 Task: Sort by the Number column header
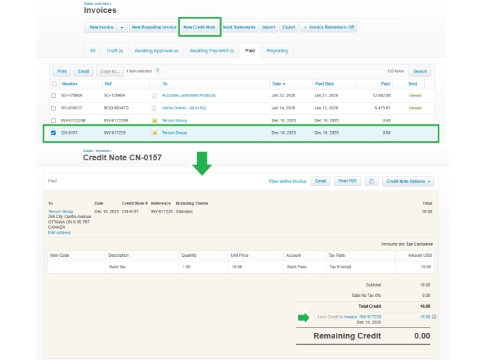[x=69, y=84]
